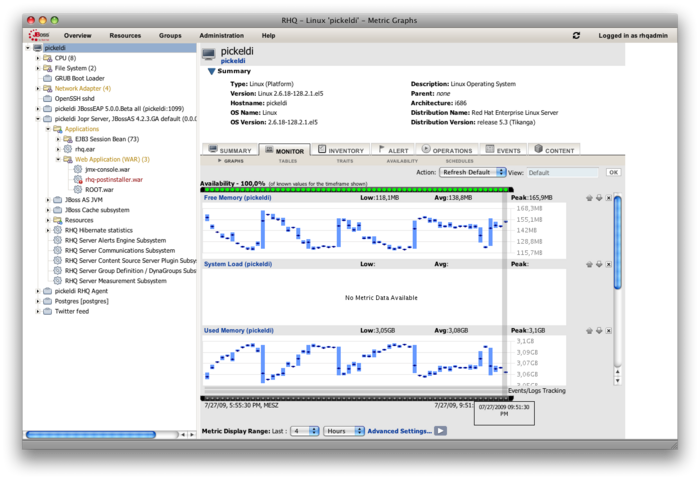Select the pickeldi root tree item
Viewport: 700px width, 480px height.
(x=55, y=48)
